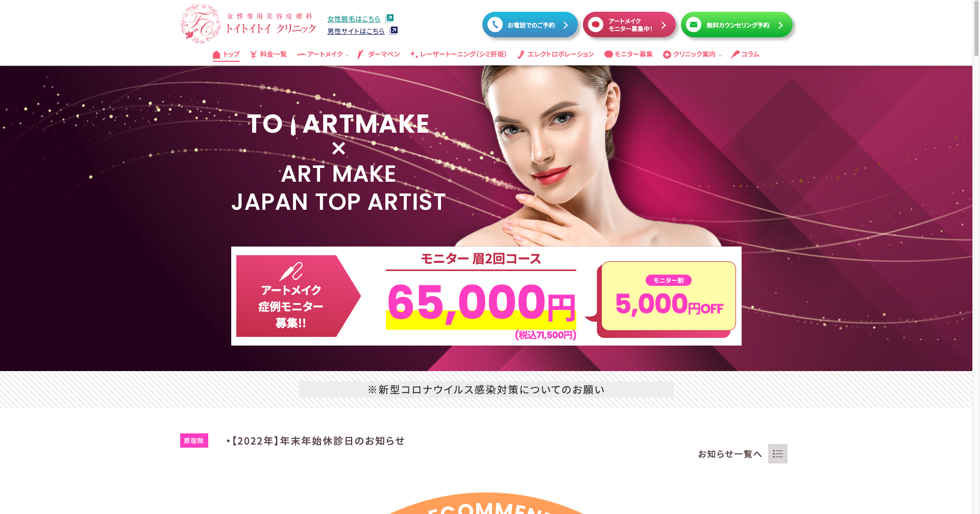Open 【2022年】年末年始休診日のお知らせ news item

(x=316, y=441)
